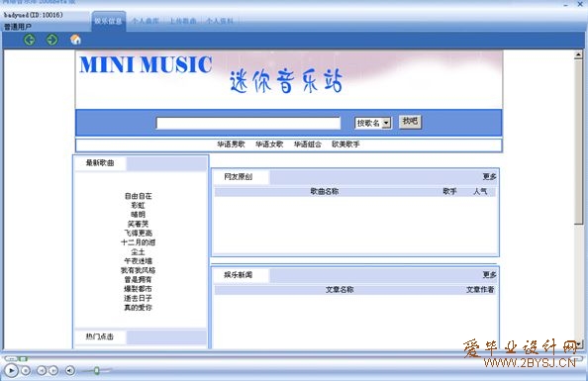Skip to the next track

pos(53,370)
